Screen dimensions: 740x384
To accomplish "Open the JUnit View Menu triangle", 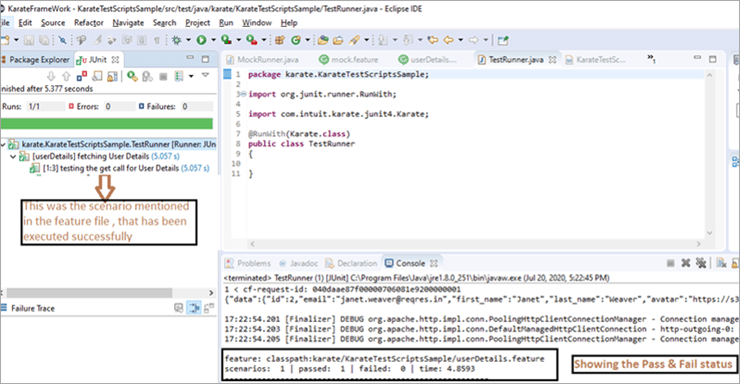I will pyautogui.click(x=205, y=75).
